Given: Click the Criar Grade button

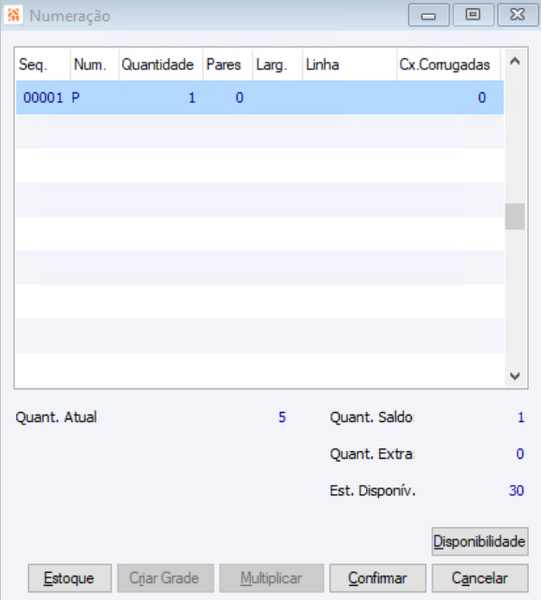Looking at the screenshot, I should (165, 578).
